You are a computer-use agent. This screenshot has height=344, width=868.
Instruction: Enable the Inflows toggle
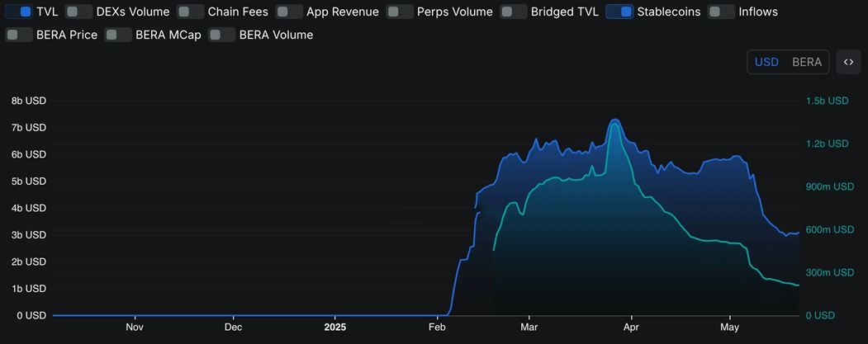click(x=721, y=12)
